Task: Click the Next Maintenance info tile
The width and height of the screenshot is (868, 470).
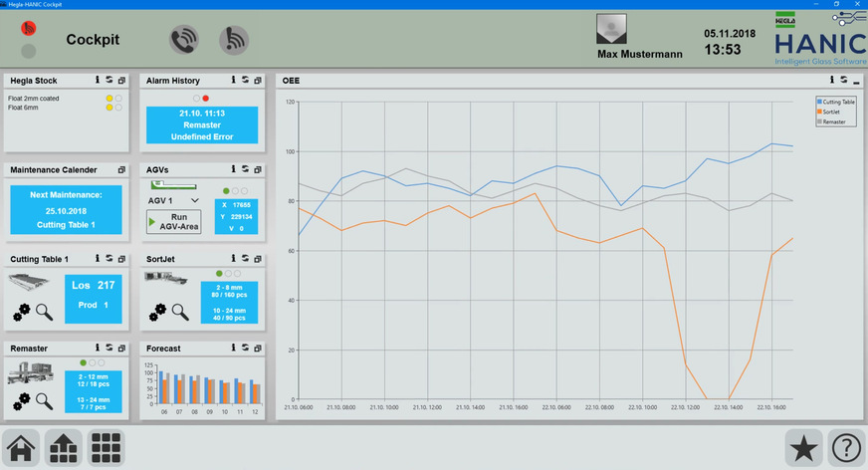Action: pyautogui.click(x=66, y=210)
